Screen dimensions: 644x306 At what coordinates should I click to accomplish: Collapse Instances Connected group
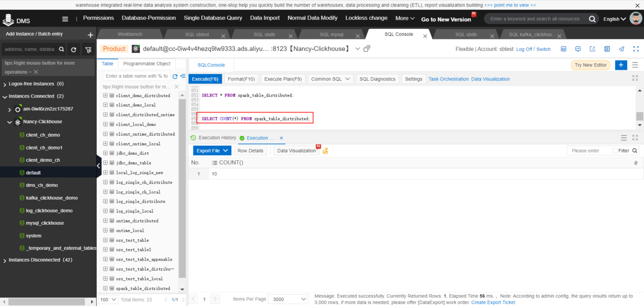5,96
